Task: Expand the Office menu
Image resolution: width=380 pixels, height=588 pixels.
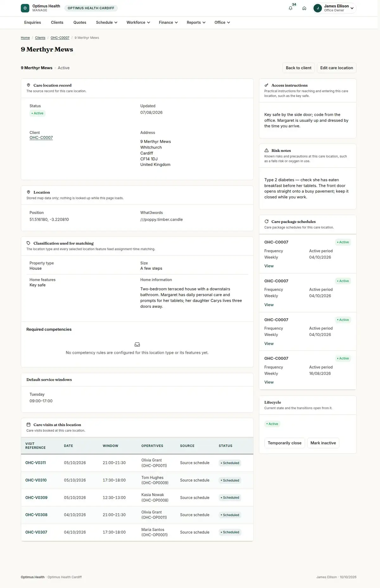Action: [x=222, y=23]
